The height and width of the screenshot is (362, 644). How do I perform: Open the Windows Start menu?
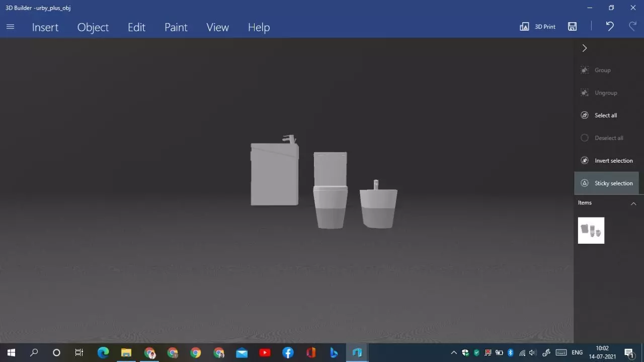pos(11,352)
